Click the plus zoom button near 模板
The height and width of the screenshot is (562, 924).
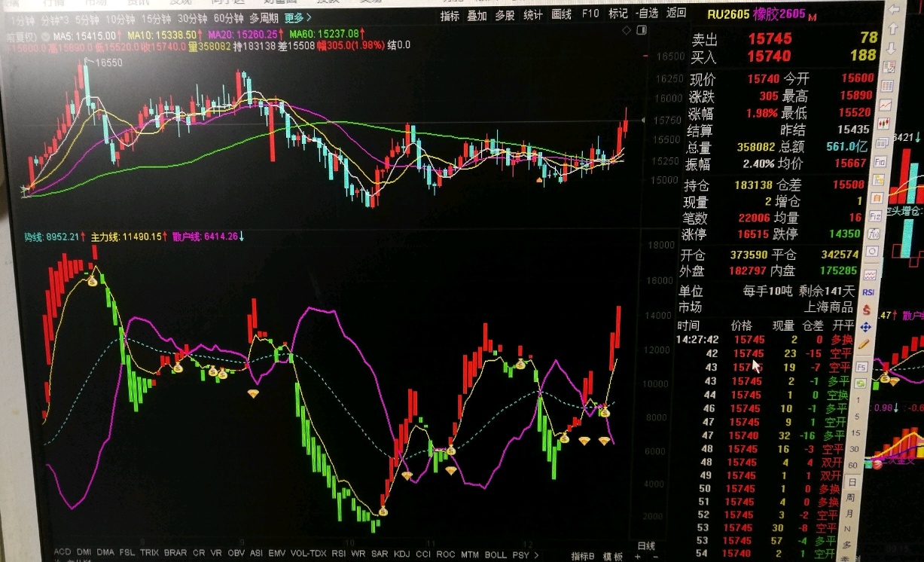pos(638,557)
